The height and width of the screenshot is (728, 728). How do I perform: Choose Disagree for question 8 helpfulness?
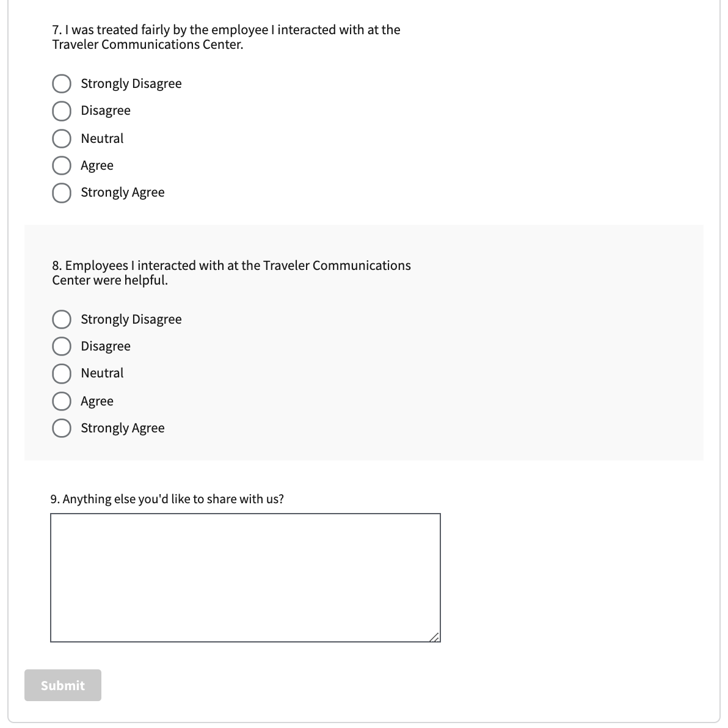(x=61, y=346)
